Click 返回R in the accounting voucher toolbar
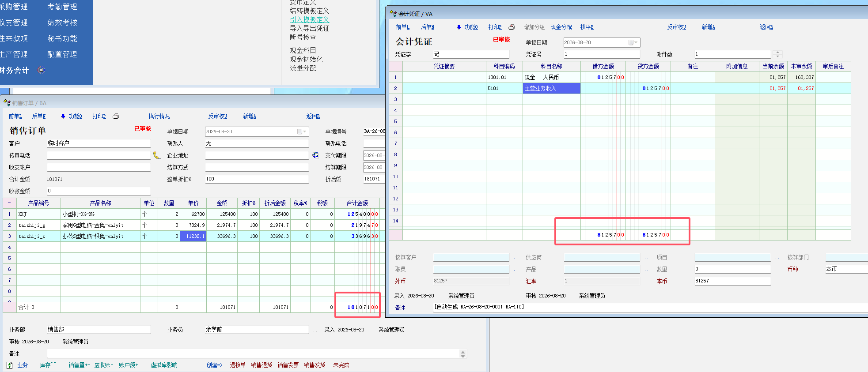 point(766,27)
